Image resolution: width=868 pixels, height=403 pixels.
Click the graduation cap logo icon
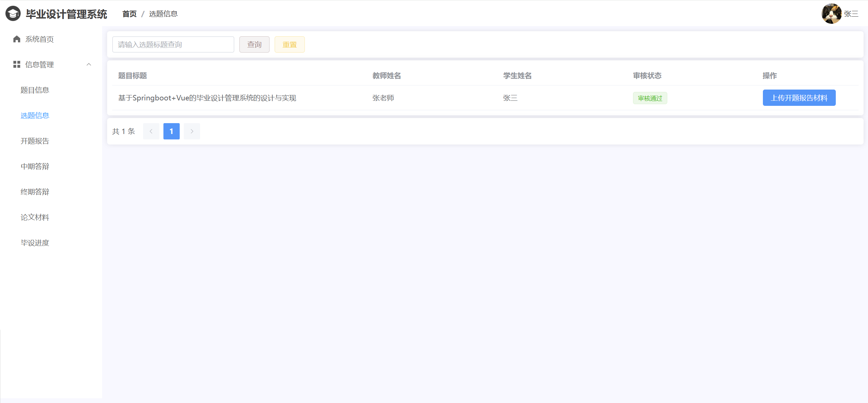(13, 14)
